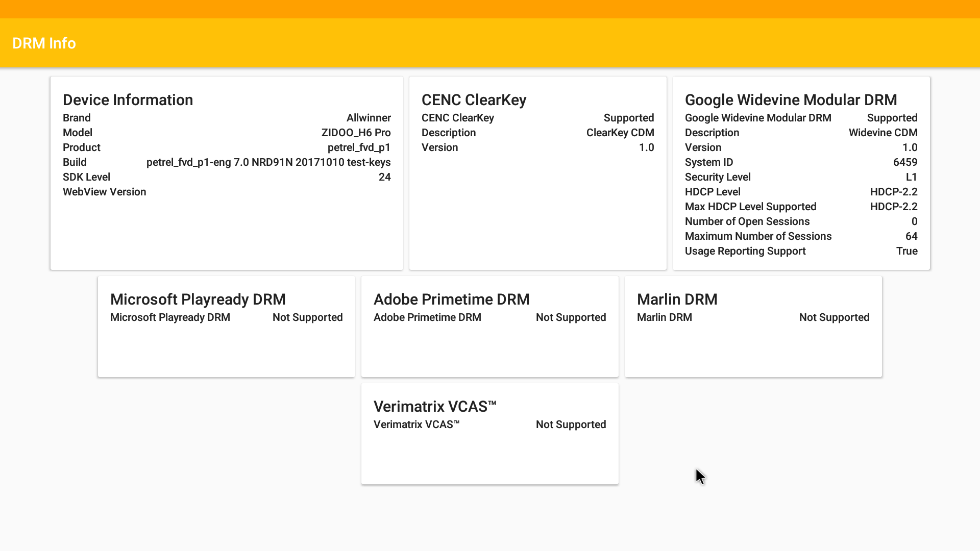Select the WebView Version label
Viewport: 980px width, 551px height.
105,192
